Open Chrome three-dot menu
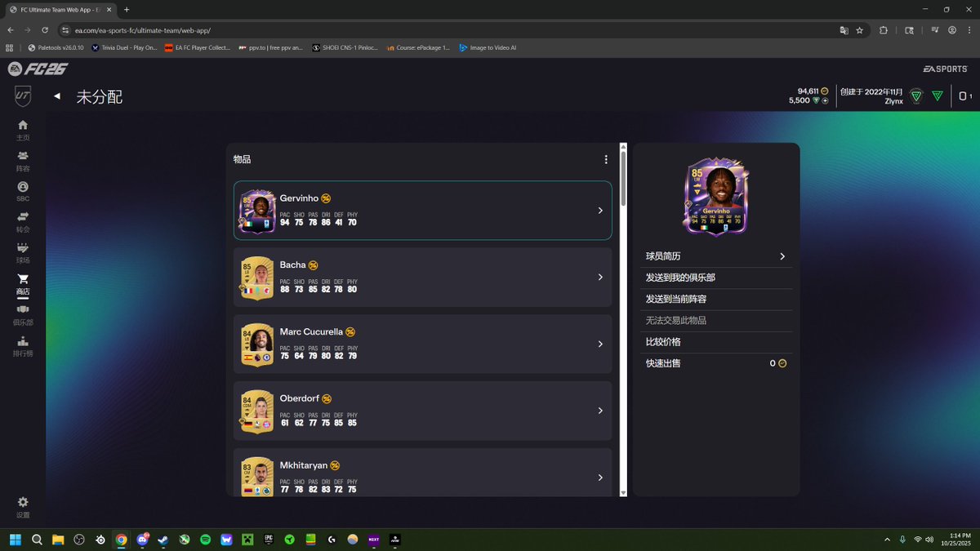 pyautogui.click(x=969, y=30)
